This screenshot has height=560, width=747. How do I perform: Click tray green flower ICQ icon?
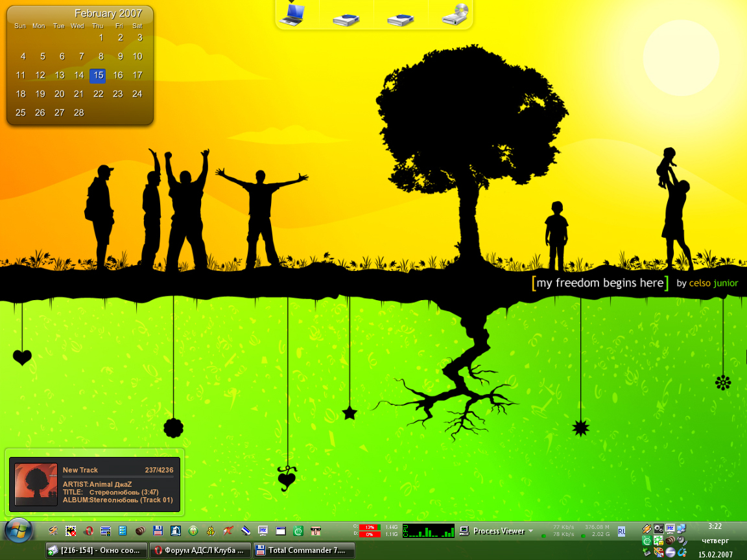tap(658, 541)
